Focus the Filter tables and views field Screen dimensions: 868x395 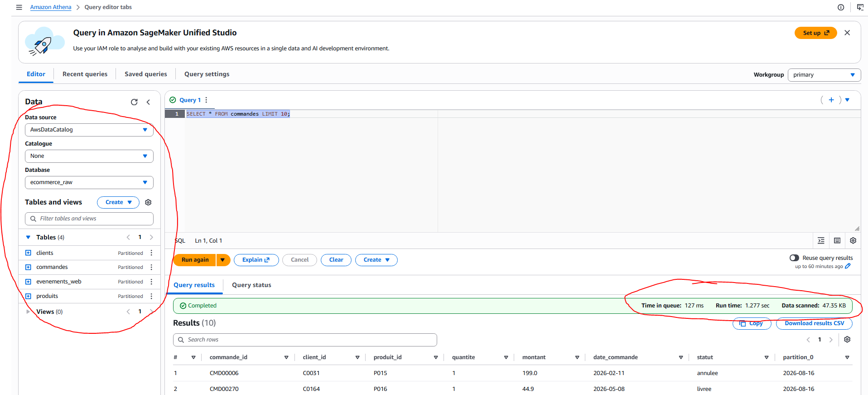(x=89, y=219)
